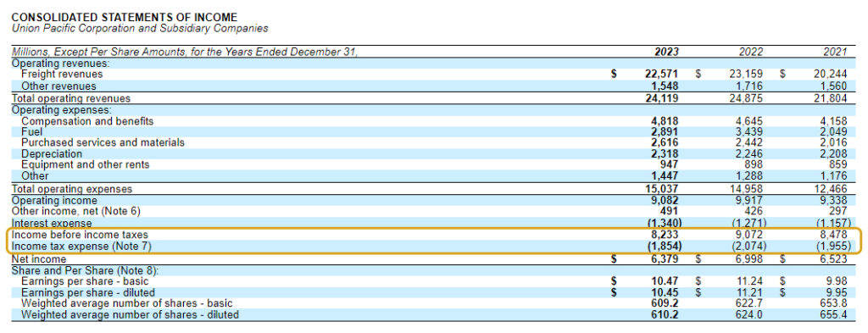The image size is (868, 333).
Task: Click Total operating revenues value 24,119
Action: click(662, 98)
